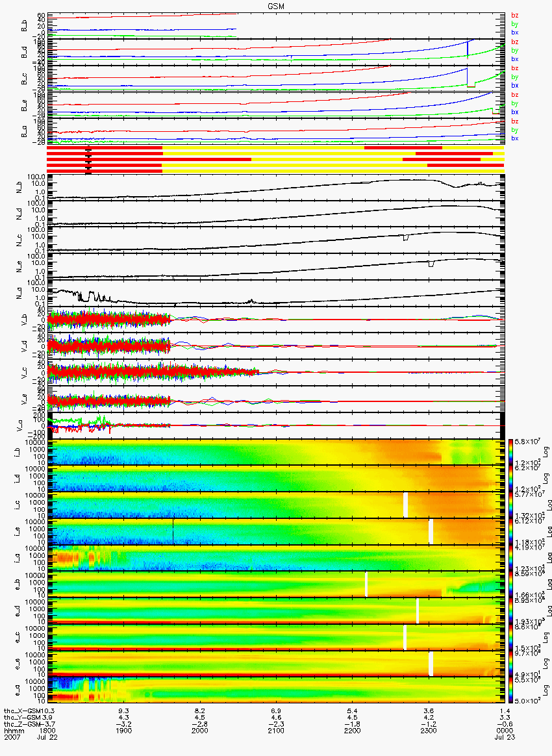Click the GSM title at top

click(x=275, y=6)
